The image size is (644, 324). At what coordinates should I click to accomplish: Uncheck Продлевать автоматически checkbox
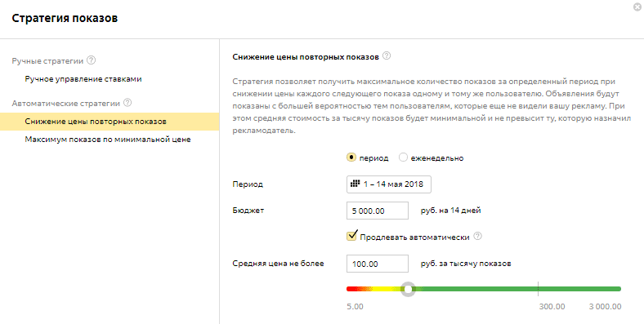(351, 236)
